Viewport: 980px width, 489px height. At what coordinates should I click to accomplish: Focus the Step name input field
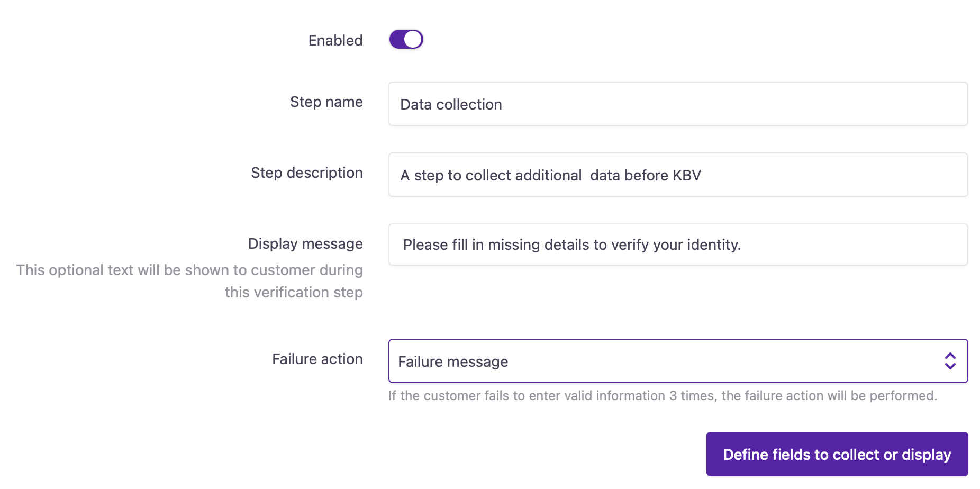[677, 104]
